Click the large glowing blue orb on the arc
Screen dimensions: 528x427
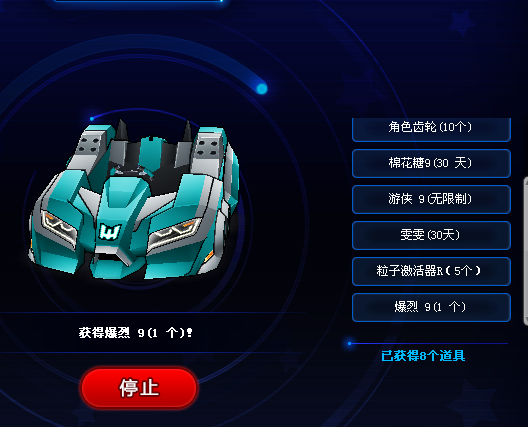pyautogui.click(x=262, y=89)
